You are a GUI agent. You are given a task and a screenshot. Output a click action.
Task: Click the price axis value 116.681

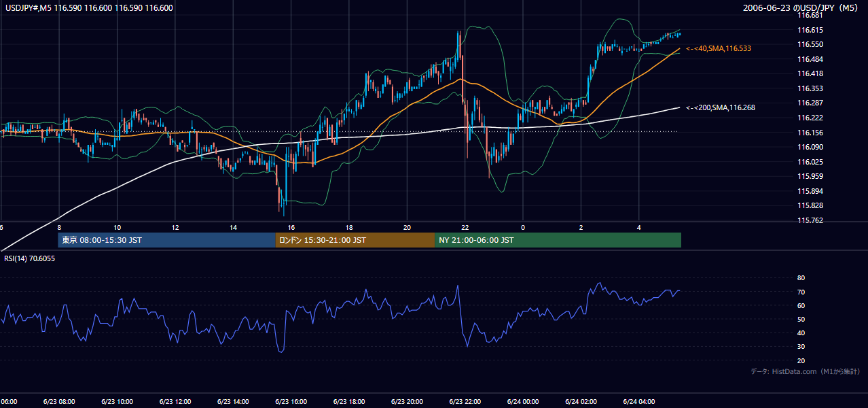pos(810,15)
